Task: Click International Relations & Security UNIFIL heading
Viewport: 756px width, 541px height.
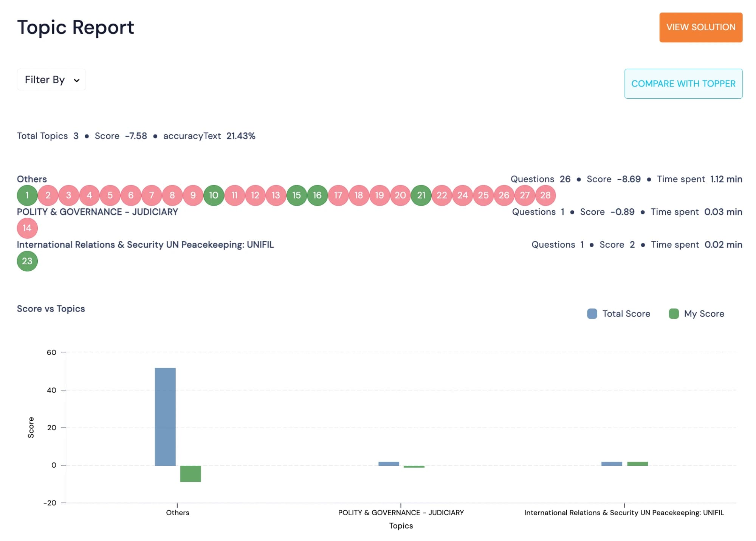Action: [145, 245]
